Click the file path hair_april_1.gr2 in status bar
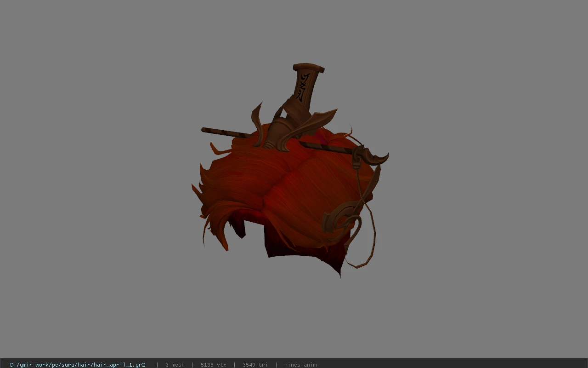The image size is (588, 368). 78,365
